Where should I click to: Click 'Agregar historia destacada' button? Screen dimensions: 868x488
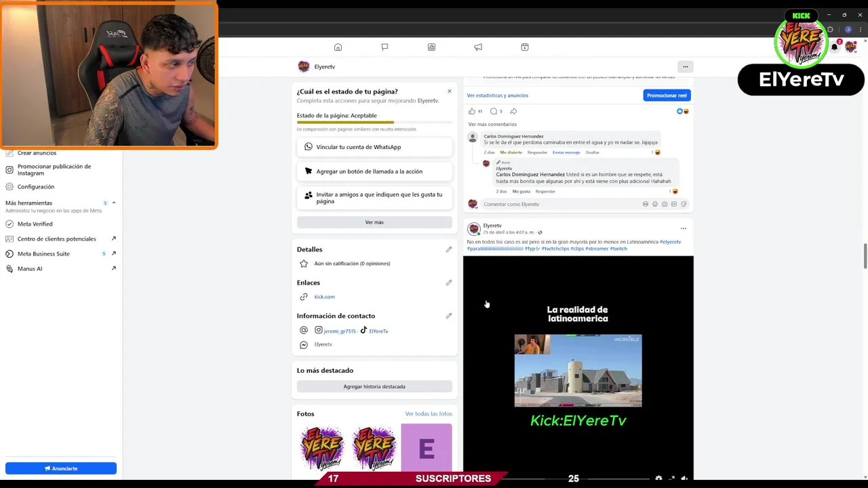point(374,386)
